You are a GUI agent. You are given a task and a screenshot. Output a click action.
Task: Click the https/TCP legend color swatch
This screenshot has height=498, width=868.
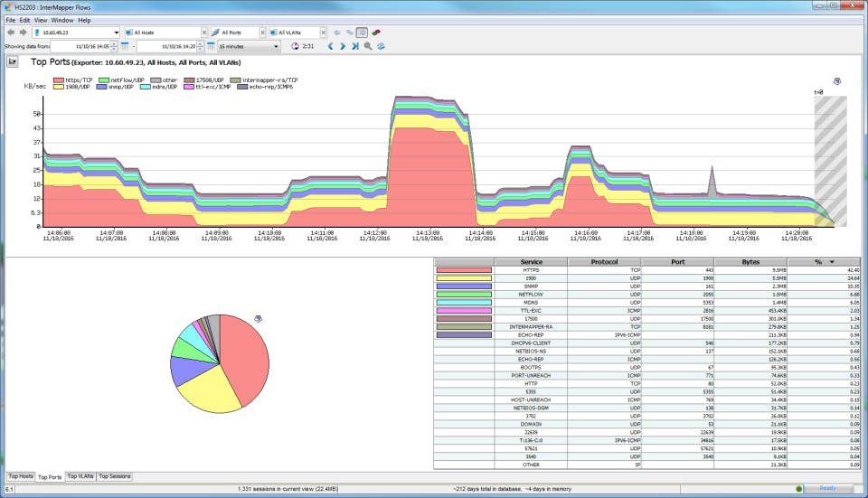pyautogui.click(x=58, y=80)
